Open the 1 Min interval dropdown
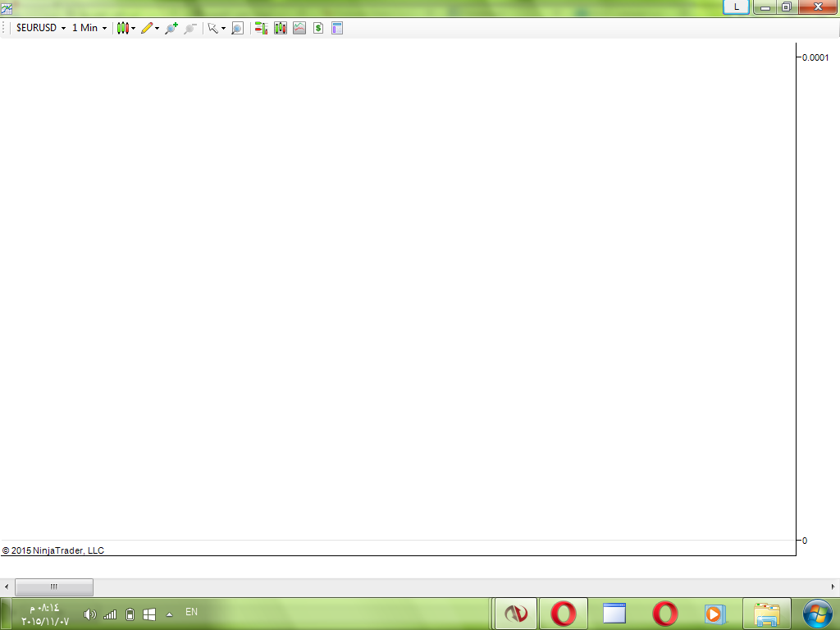This screenshot has width=840, height=630. coord(89,28)
